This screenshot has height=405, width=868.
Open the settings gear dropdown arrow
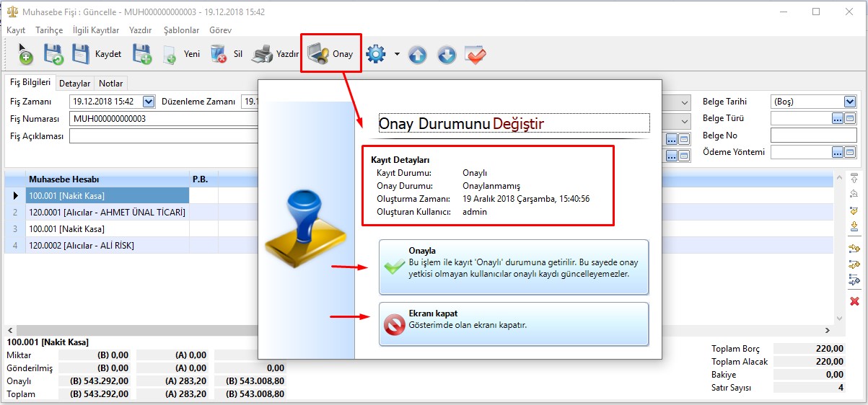click(397, 55)
